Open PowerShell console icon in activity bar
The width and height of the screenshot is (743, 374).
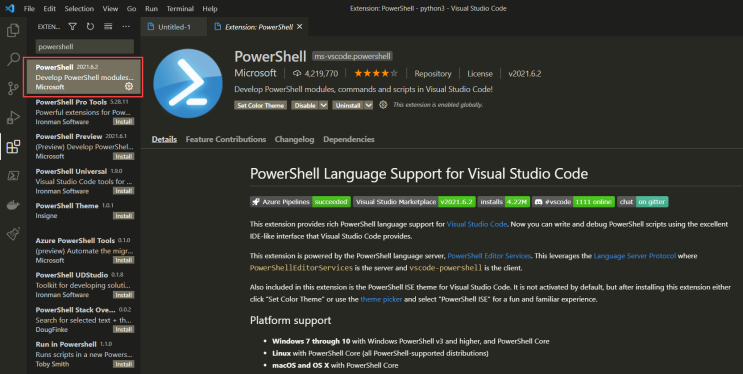pyautogui.click(x=13, y=176)
